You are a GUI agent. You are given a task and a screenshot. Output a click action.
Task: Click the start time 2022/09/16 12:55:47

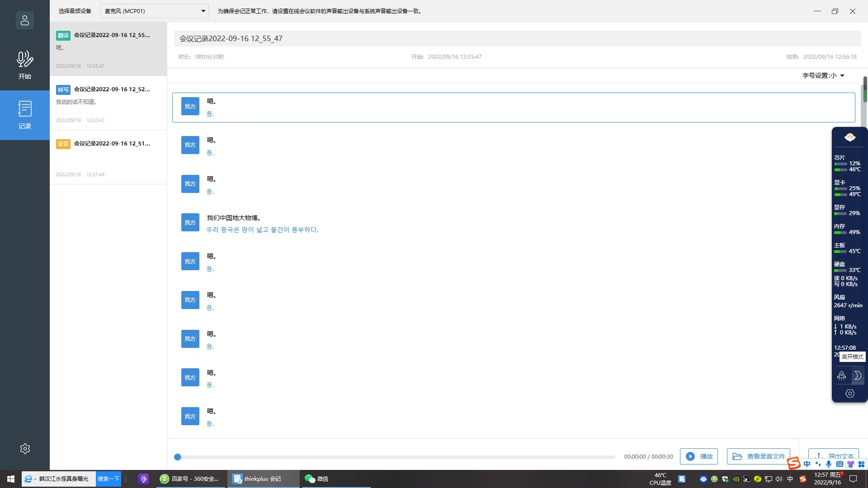[455, 57]
